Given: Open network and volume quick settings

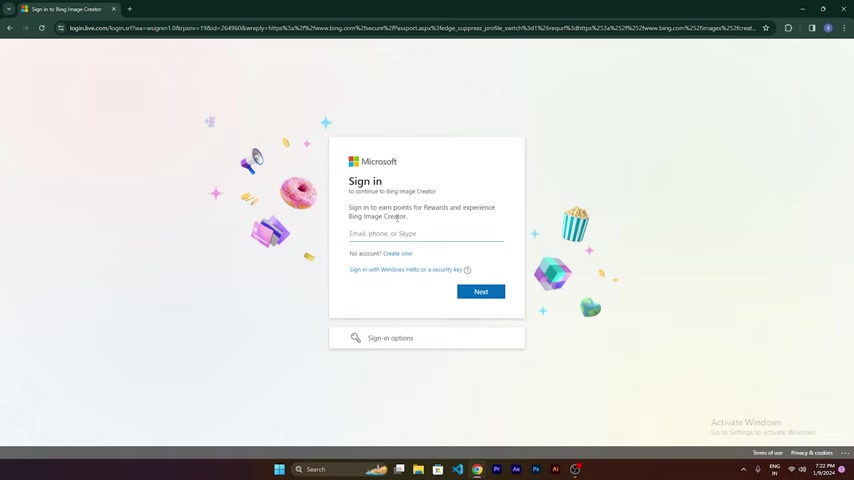Looking at the screenshot, I should (797, 469).
